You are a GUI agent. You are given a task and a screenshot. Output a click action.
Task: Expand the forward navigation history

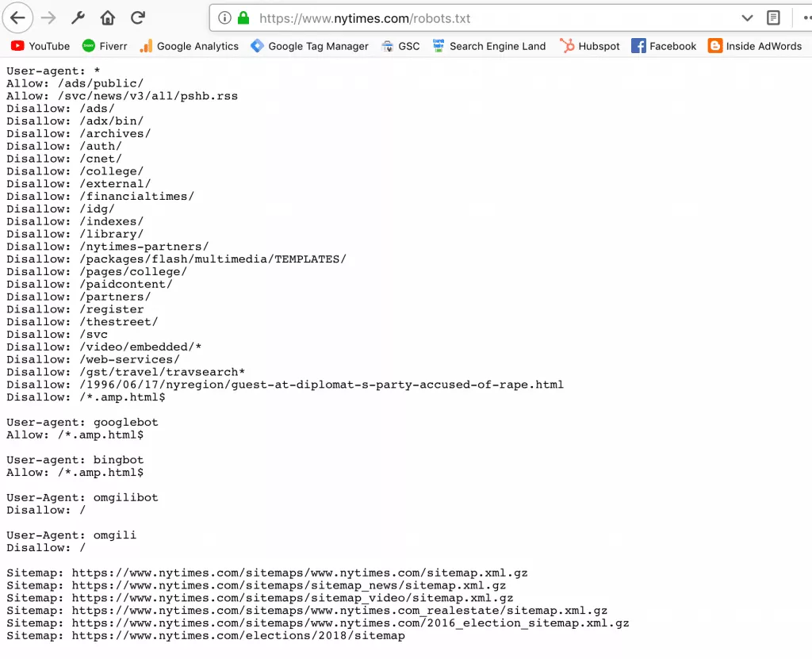click(48, 17)
